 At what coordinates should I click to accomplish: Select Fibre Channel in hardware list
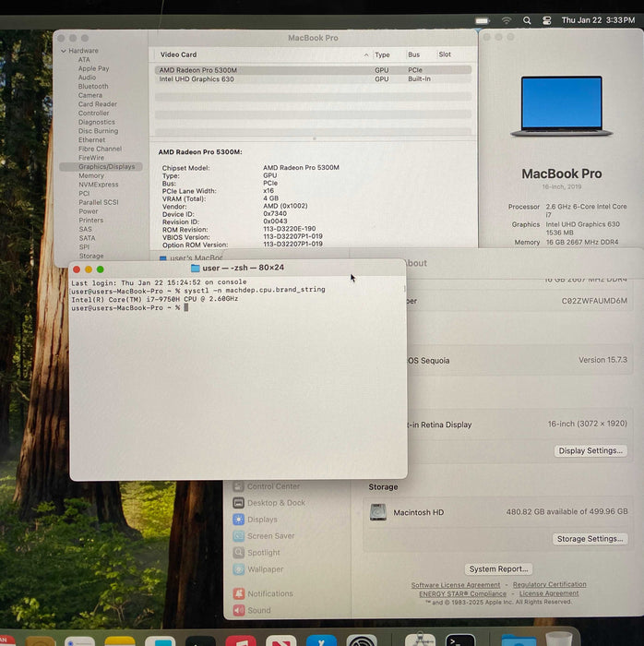(x=100, y=149)
